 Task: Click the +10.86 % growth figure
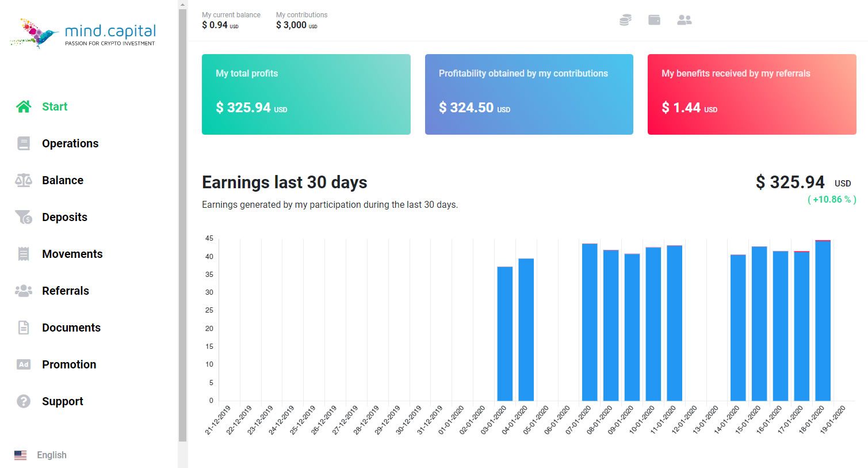(832, 199)
